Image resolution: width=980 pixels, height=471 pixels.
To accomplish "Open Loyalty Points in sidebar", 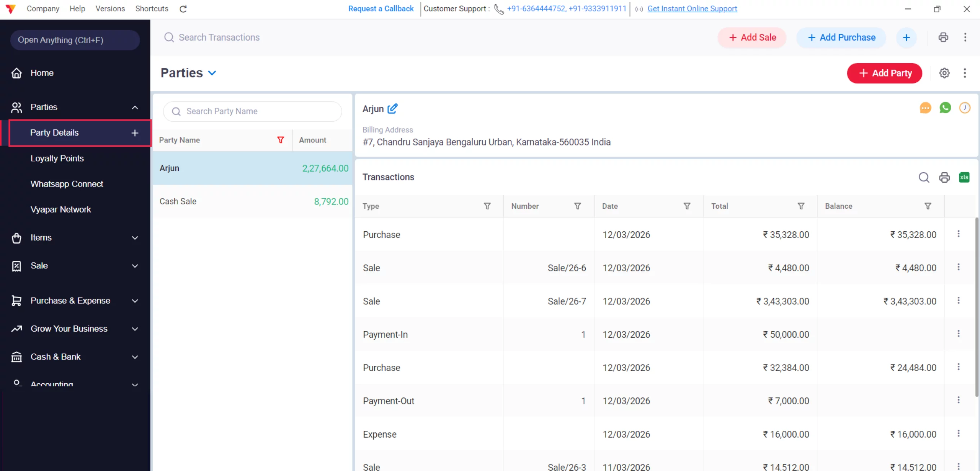I will (x=57, y=159).
